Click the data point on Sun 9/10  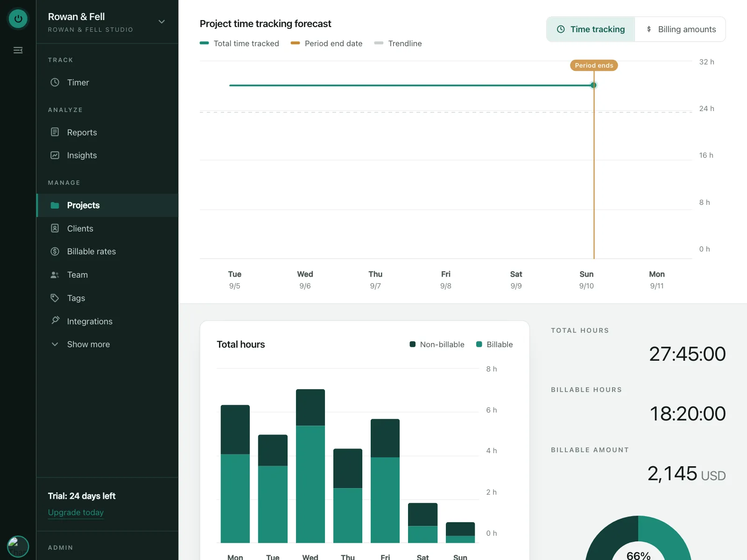click(593, 85)
